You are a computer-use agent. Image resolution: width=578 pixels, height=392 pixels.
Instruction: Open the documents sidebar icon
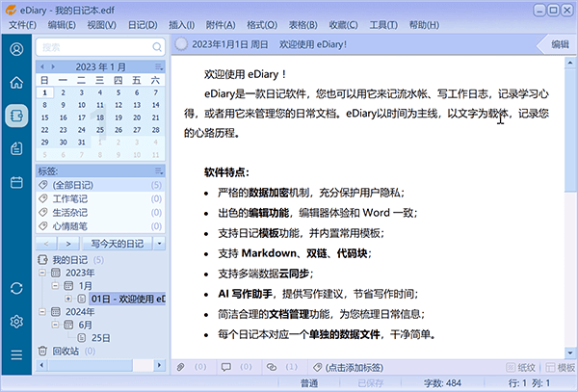tap(16, 149)
